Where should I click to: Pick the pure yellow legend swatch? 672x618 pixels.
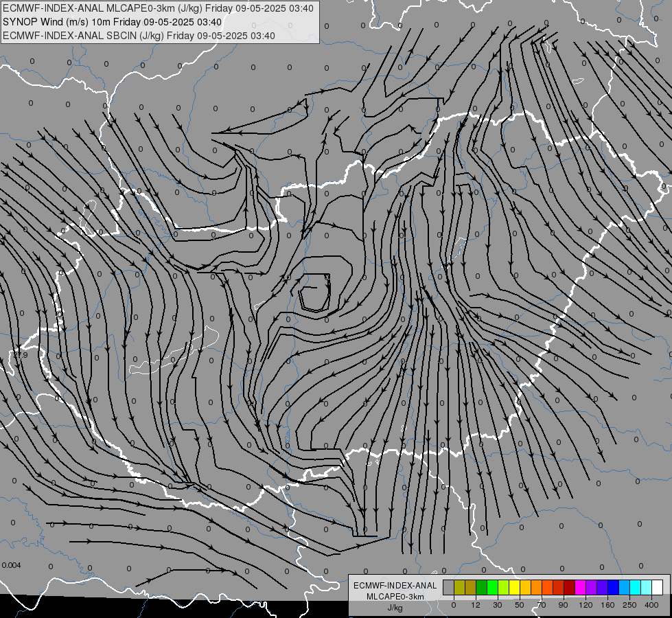click(515, 587)
